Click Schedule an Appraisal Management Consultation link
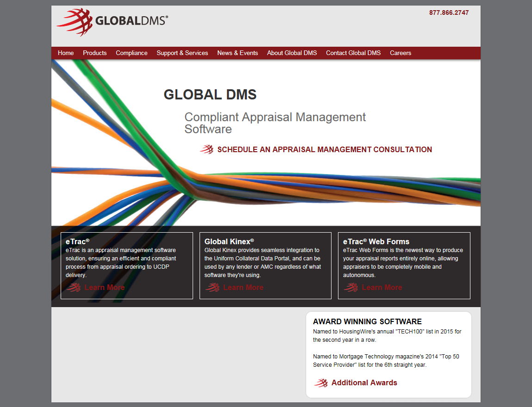Viewport: 532px width, 407px height. pyautogui.click(x=325, y=150)
